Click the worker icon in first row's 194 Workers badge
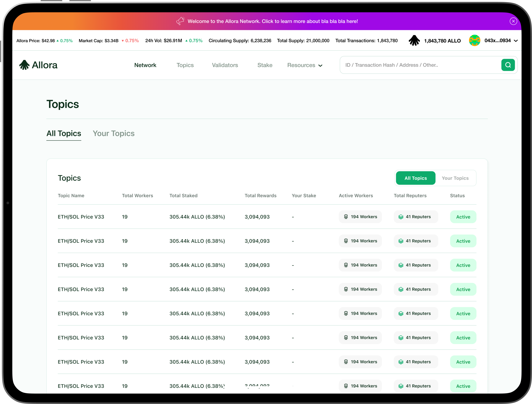Viewport: 532px width, 404px height. [346, 217]
